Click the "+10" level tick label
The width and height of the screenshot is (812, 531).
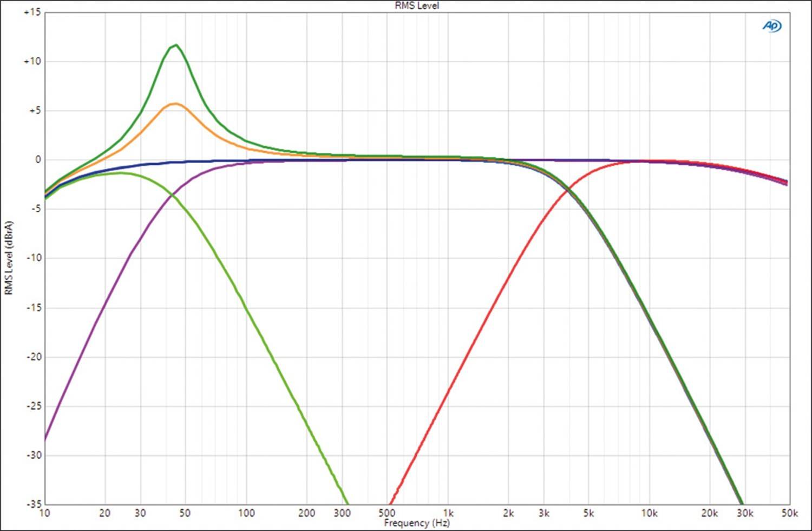tap(32, 61)
